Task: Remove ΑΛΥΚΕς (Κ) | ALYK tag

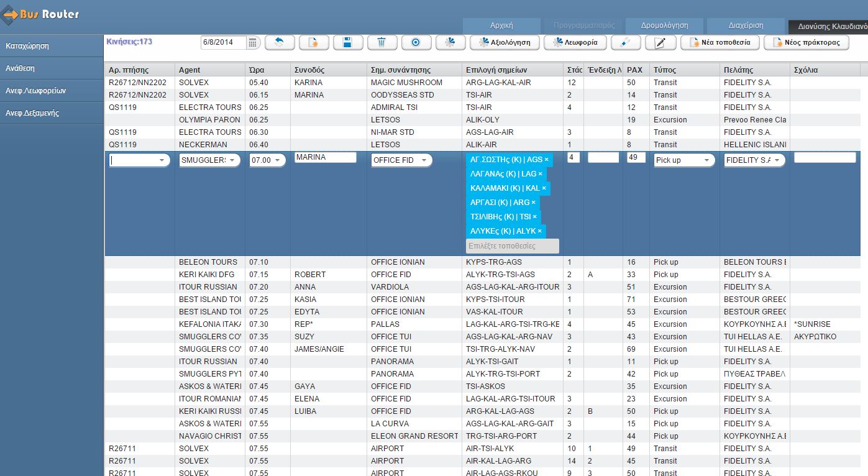Action: tap(539, 231)
